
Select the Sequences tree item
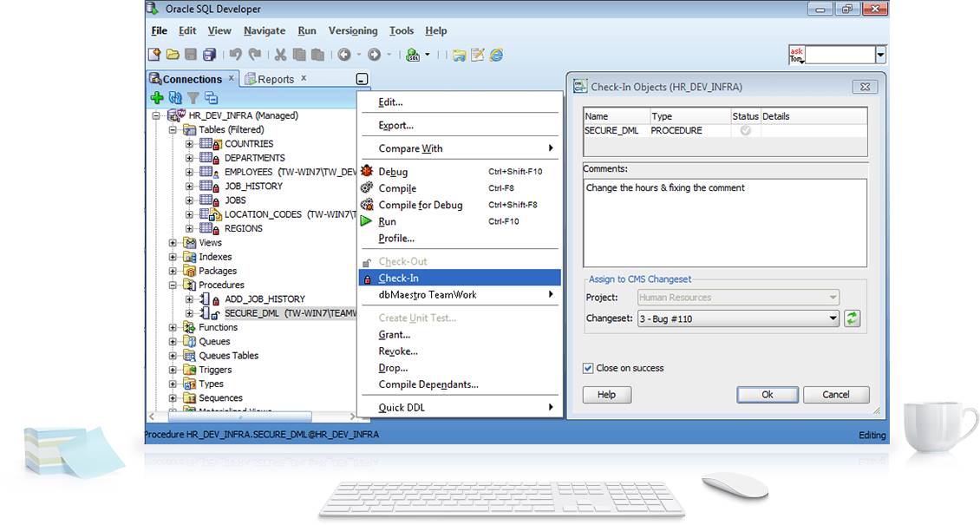pyautogui.click(x=220, y=397)
